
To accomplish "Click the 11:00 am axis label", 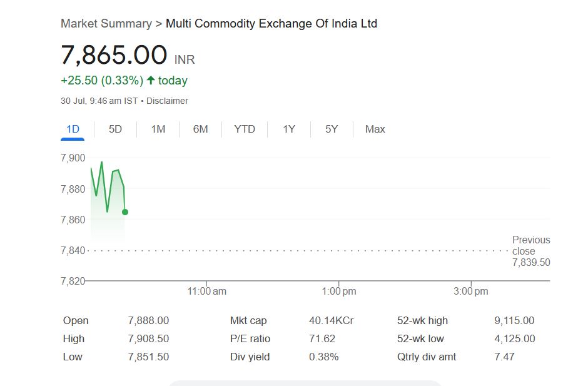I will (x=207, y=291).
